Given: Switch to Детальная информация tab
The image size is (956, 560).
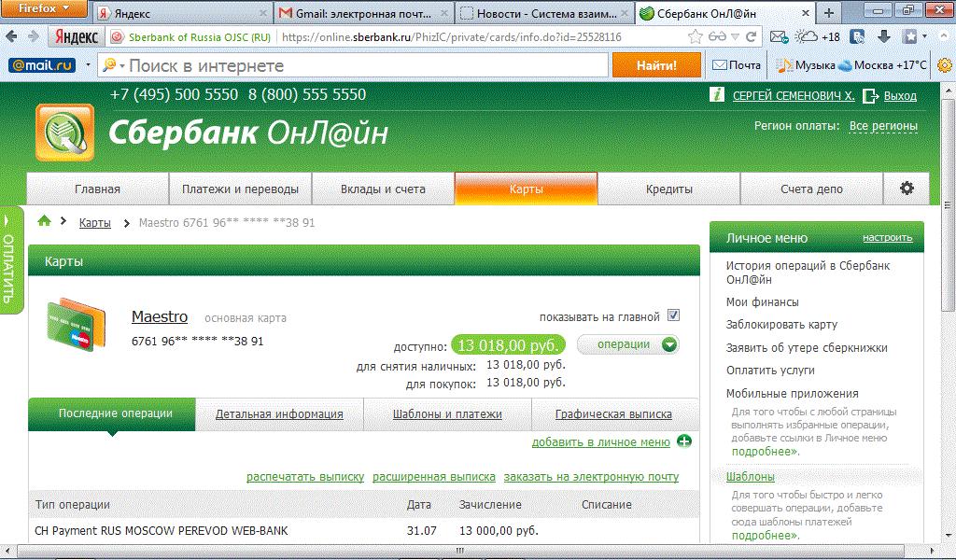Looking at the screenshot, I should [279, 414].
